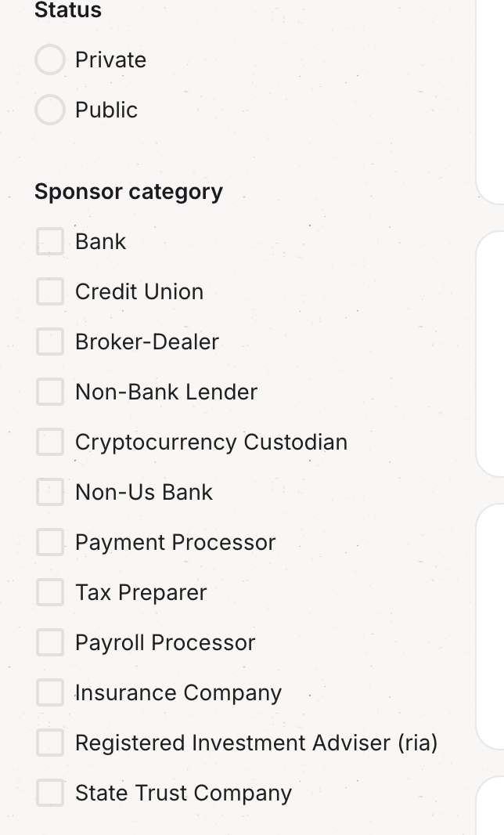504x835 pixels.
Task: Select Insurance Company from the filters
Action: tap(49, 692)
